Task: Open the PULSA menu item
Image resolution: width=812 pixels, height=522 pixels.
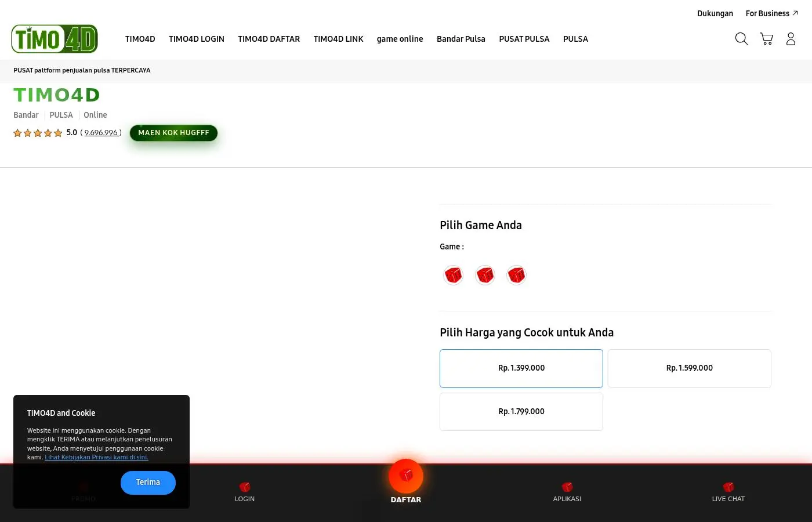Action: [575, 39]
